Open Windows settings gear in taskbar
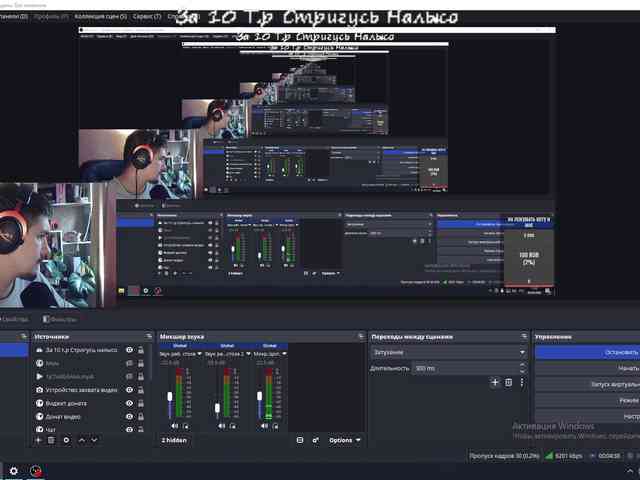Viewport: 640px width, 480px height. tap(13, 470)
